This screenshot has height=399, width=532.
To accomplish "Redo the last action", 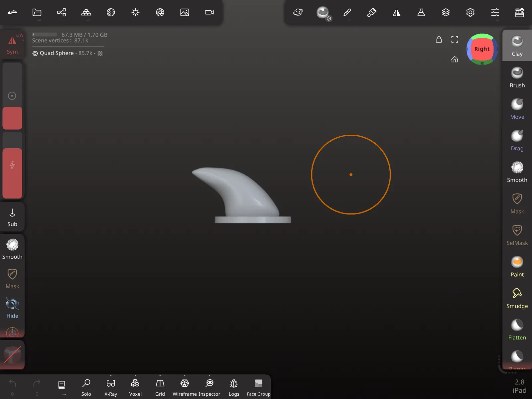I will pyautogui.click(x=37, y=387).
